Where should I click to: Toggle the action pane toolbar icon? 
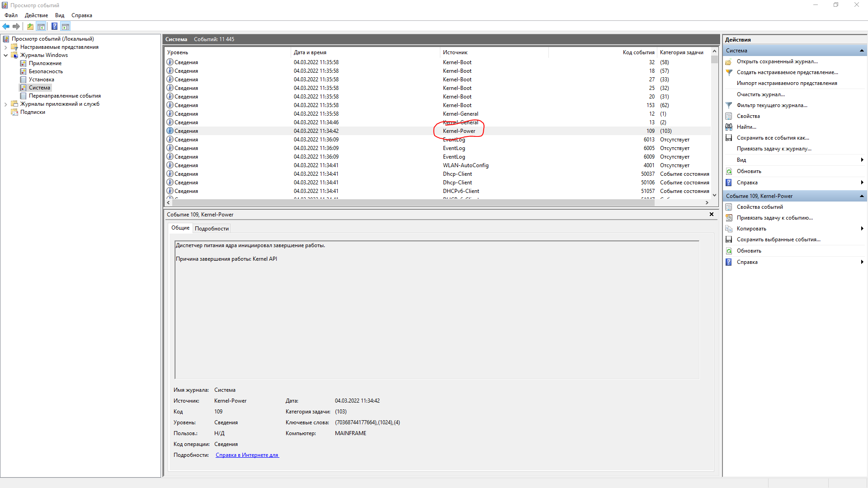click(x=66, y=26)
